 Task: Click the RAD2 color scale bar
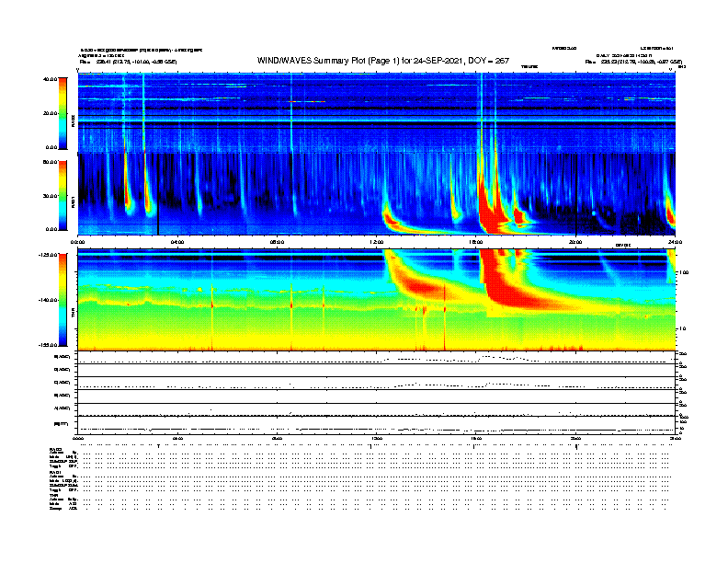63,113
